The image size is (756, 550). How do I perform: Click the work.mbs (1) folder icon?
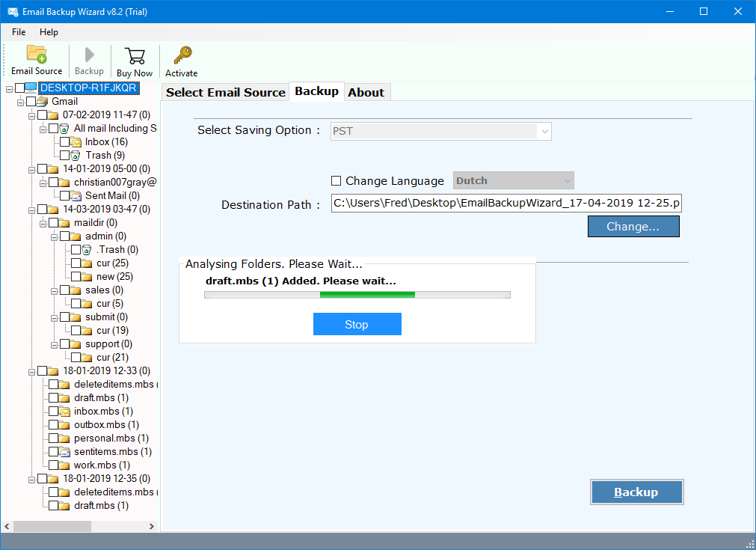click(64, 465)
